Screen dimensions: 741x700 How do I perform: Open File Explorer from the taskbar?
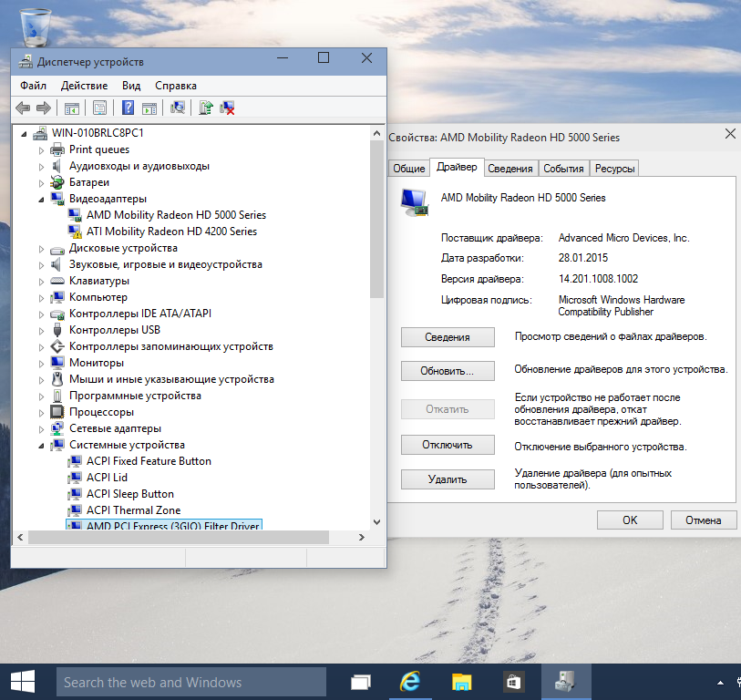(461, 682)
